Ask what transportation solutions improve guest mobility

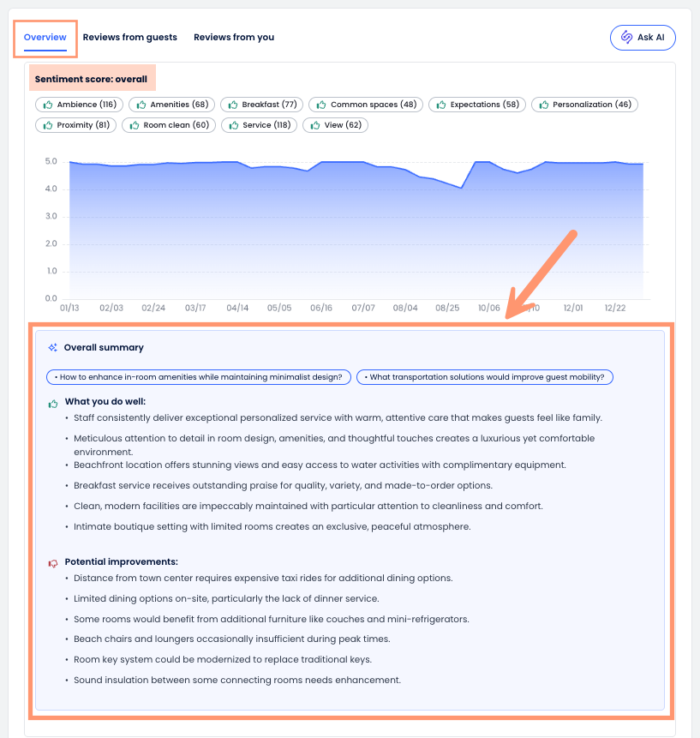[x=485, y=377]
